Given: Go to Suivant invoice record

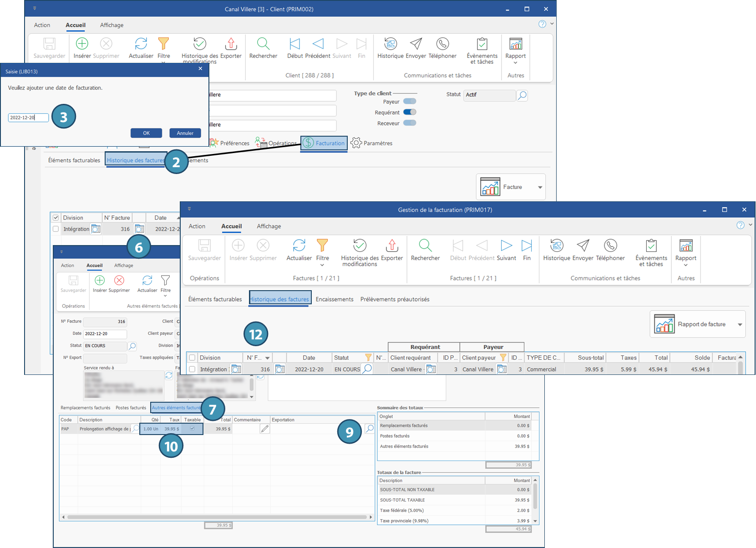Looking at the screenshot, I should pos(506,246).
